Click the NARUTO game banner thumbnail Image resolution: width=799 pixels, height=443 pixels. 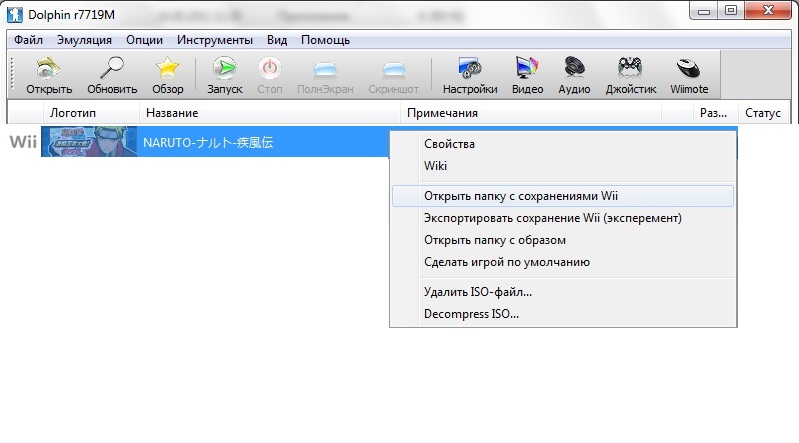(89, 141)
